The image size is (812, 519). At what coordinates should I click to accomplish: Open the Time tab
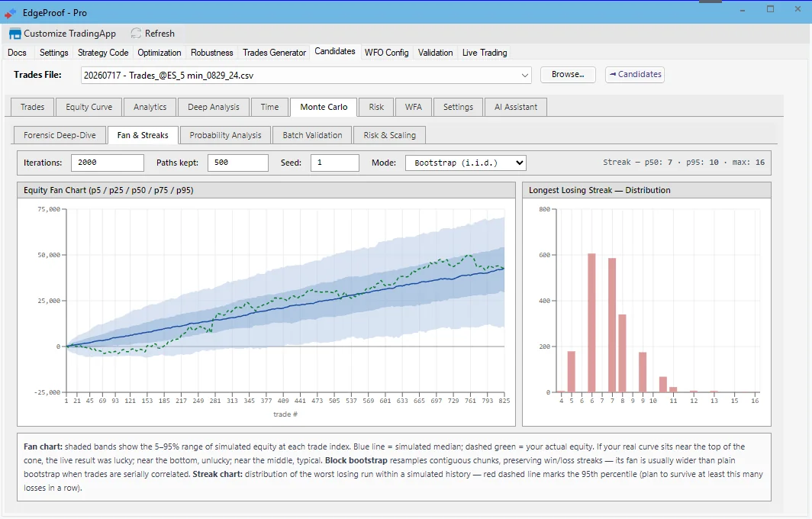(x=270, y=107)
